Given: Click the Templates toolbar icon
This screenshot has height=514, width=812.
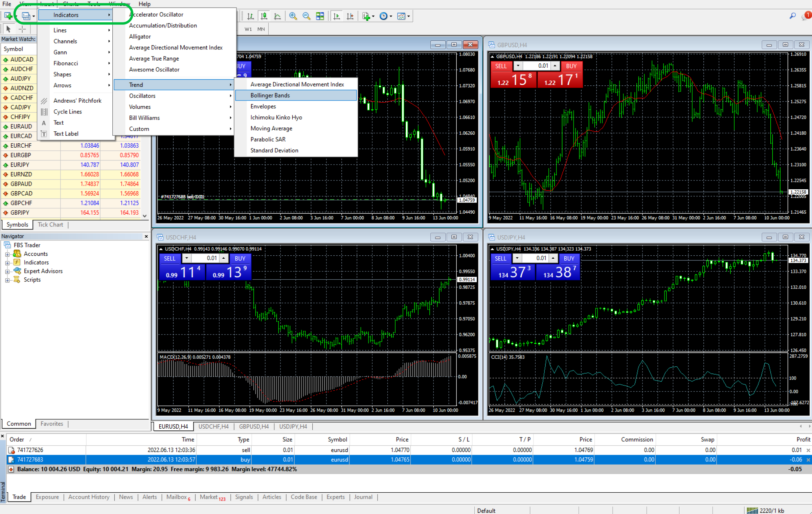Looking at the screenshot, I should 401,16.
